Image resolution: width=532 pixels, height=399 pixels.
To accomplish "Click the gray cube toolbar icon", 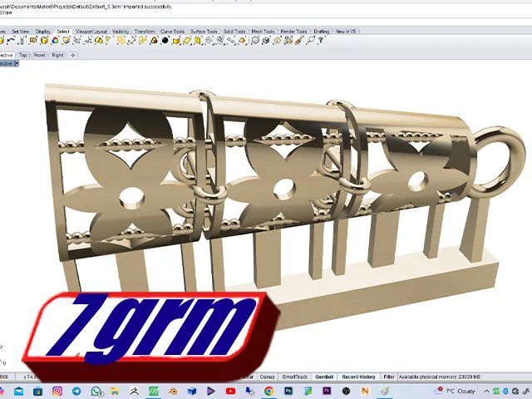I will 266,41.
